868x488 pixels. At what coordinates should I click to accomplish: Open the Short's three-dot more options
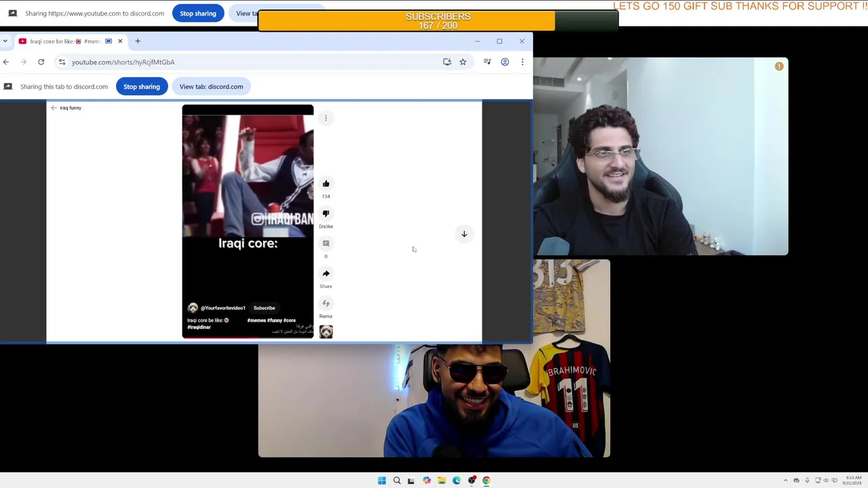point(326,118)
